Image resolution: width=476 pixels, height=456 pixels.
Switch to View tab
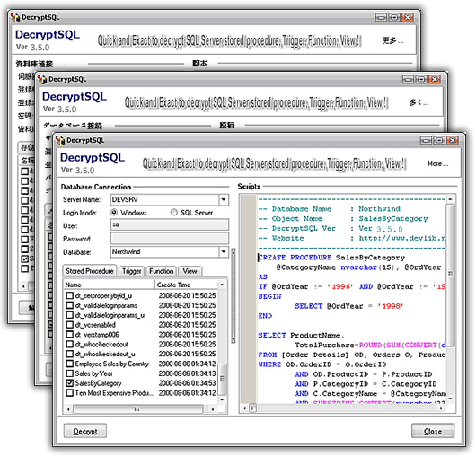click(190, 271)
